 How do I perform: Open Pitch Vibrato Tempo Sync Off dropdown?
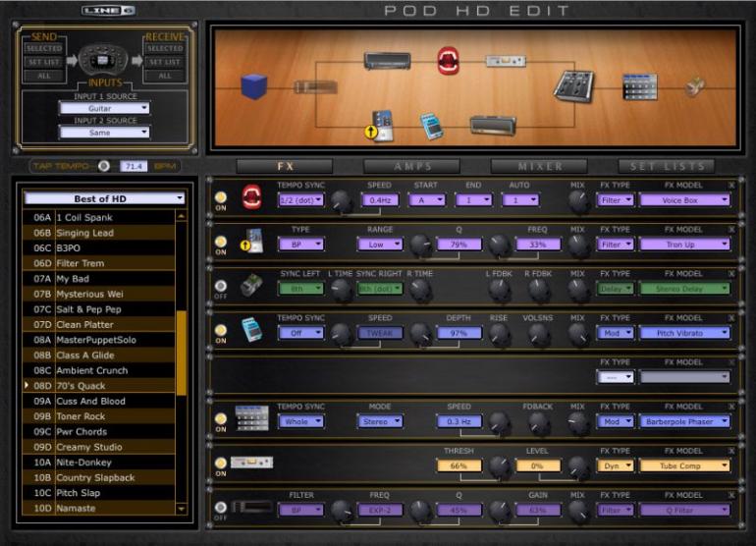coord(300,333)
